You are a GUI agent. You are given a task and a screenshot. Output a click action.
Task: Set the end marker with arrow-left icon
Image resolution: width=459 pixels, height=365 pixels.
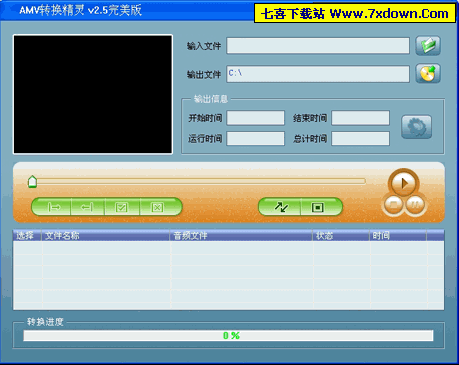[x=88, y=207]
